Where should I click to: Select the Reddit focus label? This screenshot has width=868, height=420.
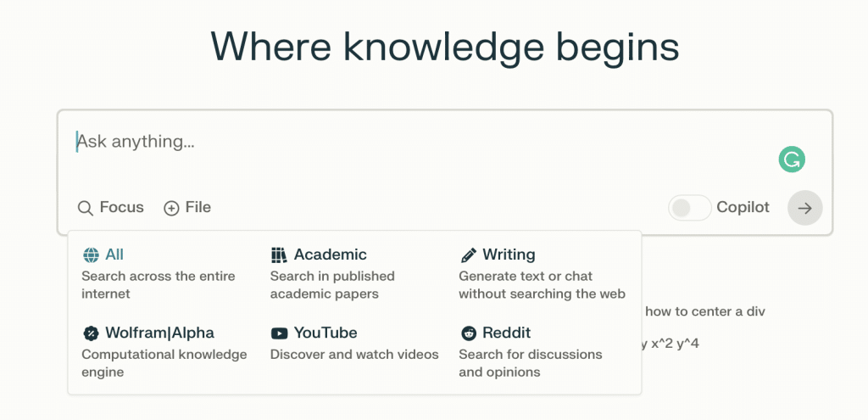tap(507, 333)
